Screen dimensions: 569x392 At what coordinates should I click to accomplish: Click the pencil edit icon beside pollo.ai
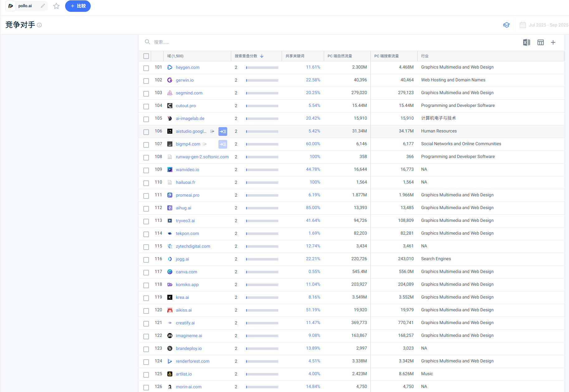tap(43, 6)
